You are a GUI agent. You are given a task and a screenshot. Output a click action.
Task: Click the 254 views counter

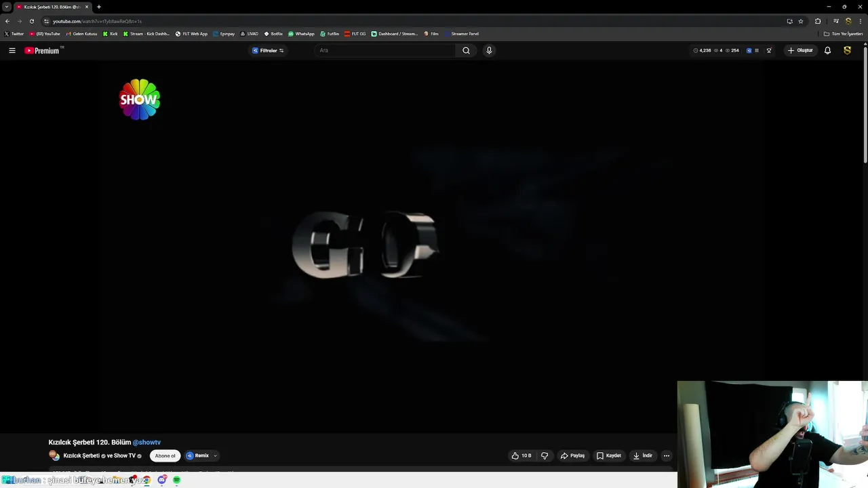[x=732, y=50]
